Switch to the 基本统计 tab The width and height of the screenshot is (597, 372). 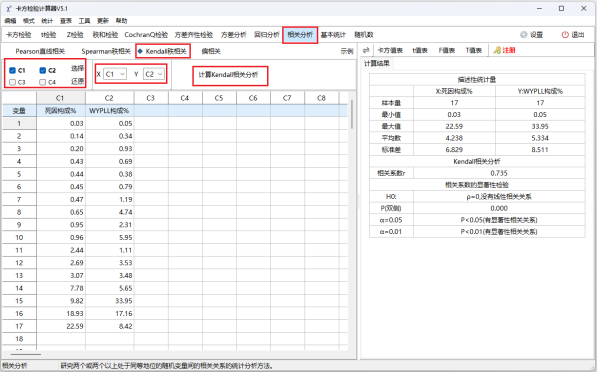pyautogui.click(x=333, y=35)
